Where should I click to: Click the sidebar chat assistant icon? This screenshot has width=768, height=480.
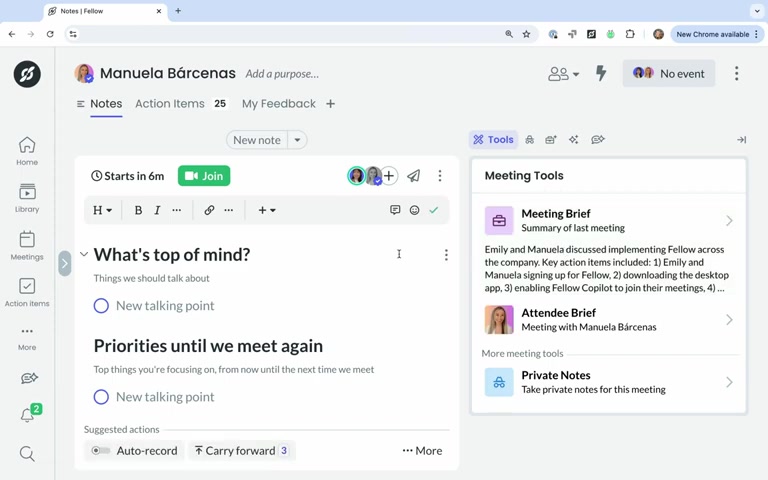[29, 378]
